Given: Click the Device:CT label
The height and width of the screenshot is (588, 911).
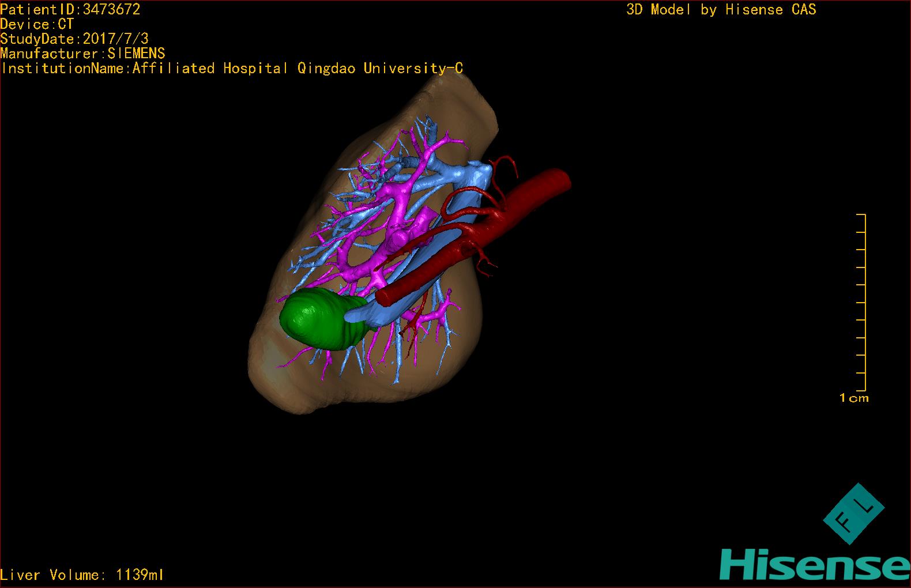Looking at the screenshot, I should [37, 24].
